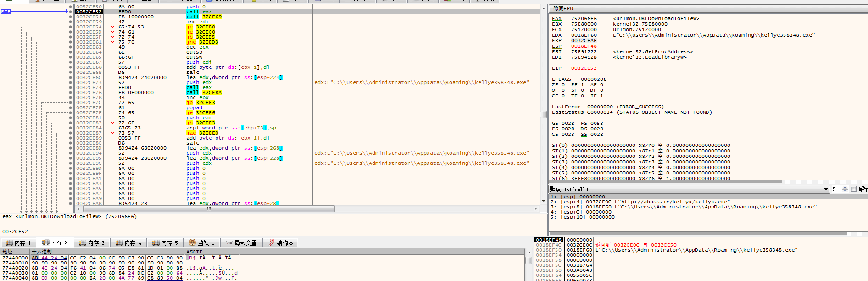The width and height of the screenshot is (868, 281).
Task: Click the ZF flag value
Action: [x=563, y=84]
